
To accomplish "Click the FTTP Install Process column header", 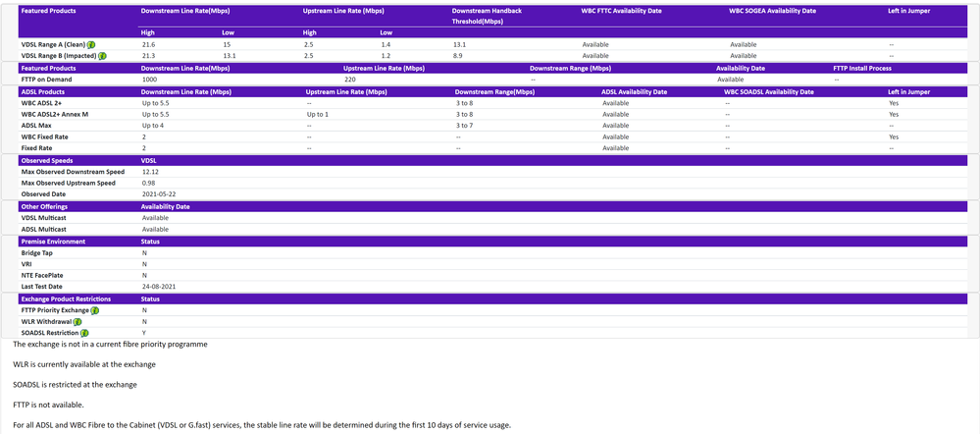I will tap(862, 68).
